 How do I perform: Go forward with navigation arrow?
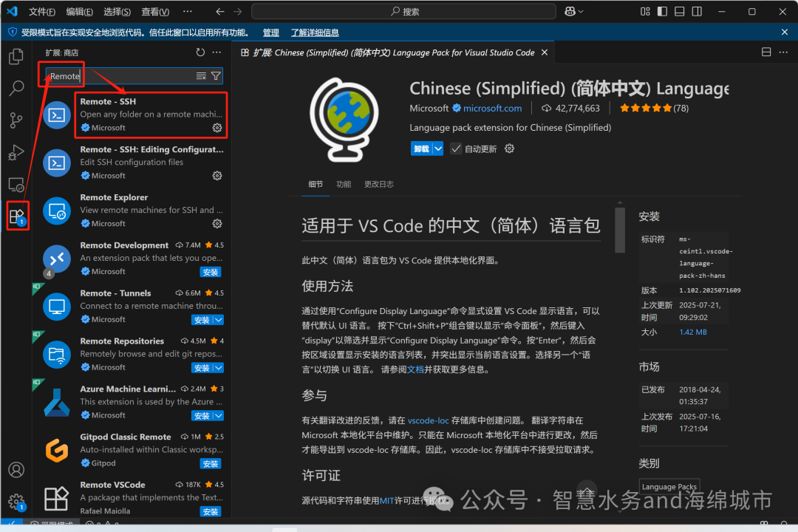click(237, 11)
